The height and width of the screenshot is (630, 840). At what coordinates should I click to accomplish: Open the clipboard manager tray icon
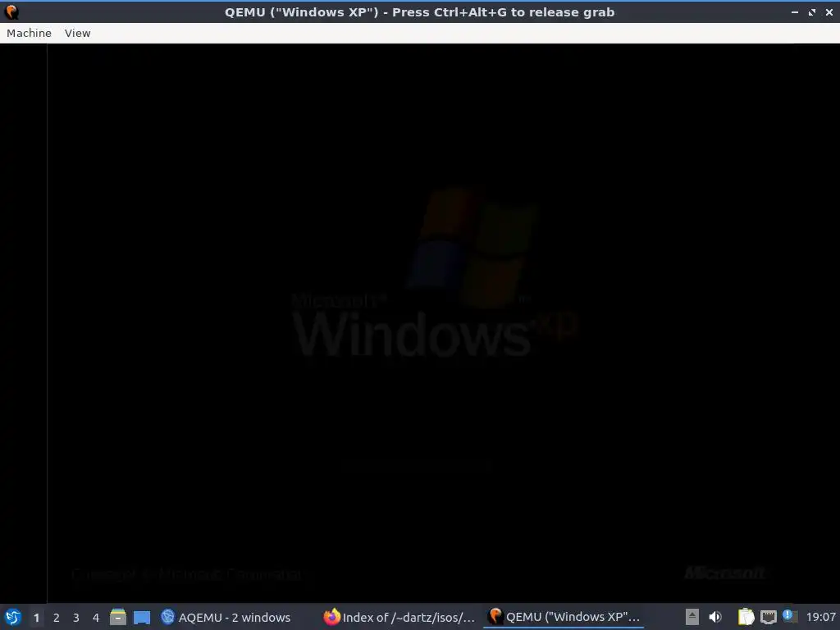(x=746, y=617)
